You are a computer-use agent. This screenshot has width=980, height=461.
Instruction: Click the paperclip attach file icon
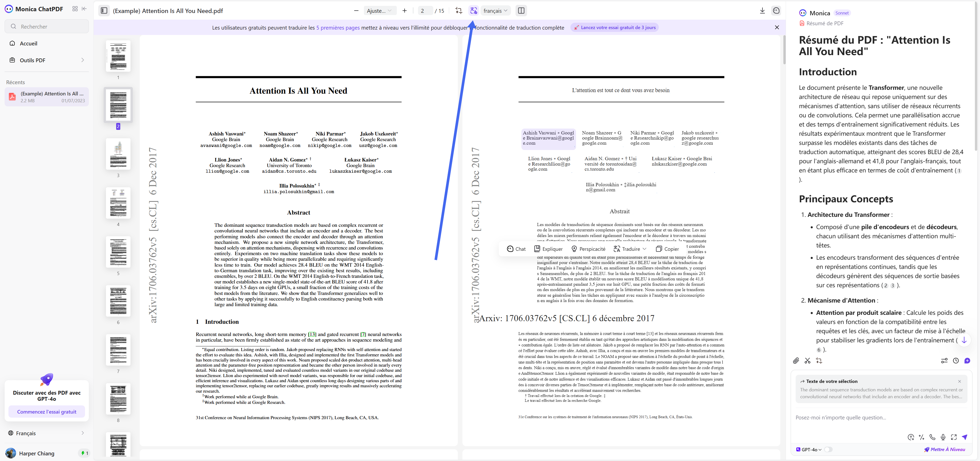click(x=795, y=361)
